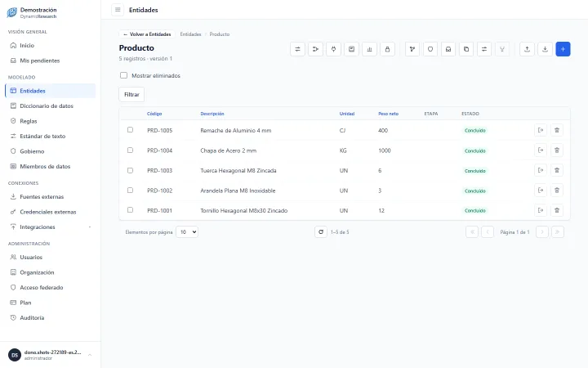Open Usuarios in sidebar

pos(51,258)
